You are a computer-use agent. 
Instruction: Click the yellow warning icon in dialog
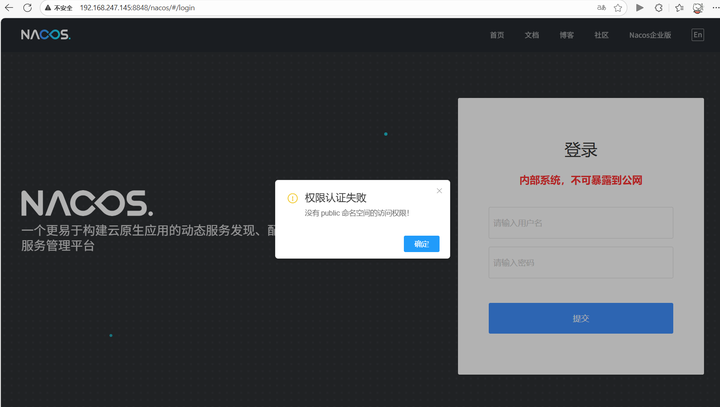[x=292, y=198]
